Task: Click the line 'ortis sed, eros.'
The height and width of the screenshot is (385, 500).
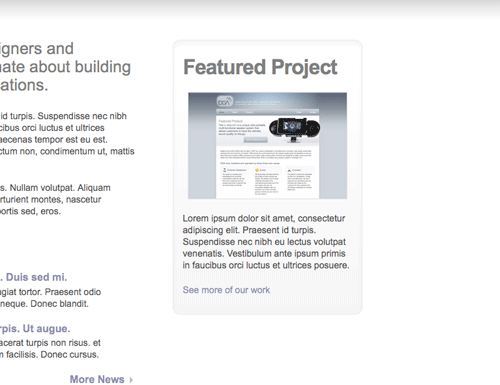Action: 30,211
